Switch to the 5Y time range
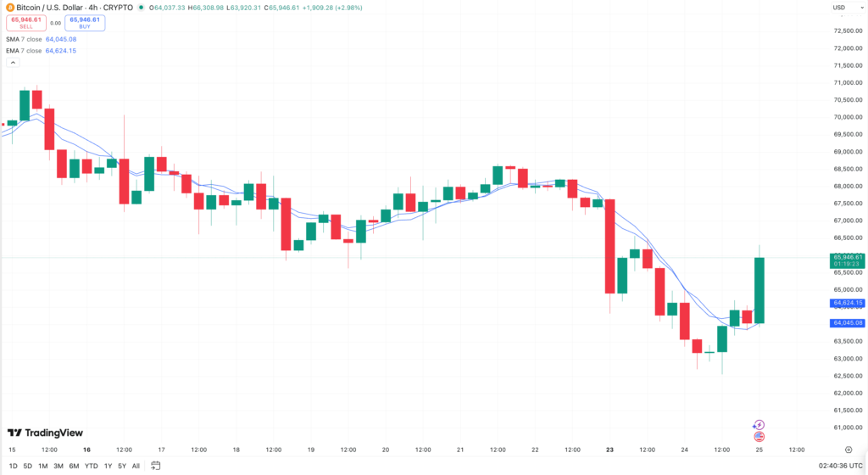This screenshot has width=868, height=475. (121, 466)
